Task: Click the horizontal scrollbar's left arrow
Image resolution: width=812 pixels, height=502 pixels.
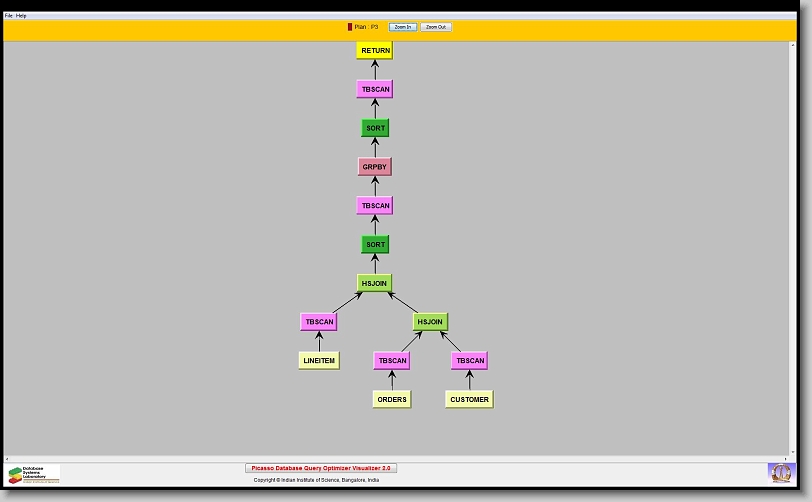Action: click(8, 458)
